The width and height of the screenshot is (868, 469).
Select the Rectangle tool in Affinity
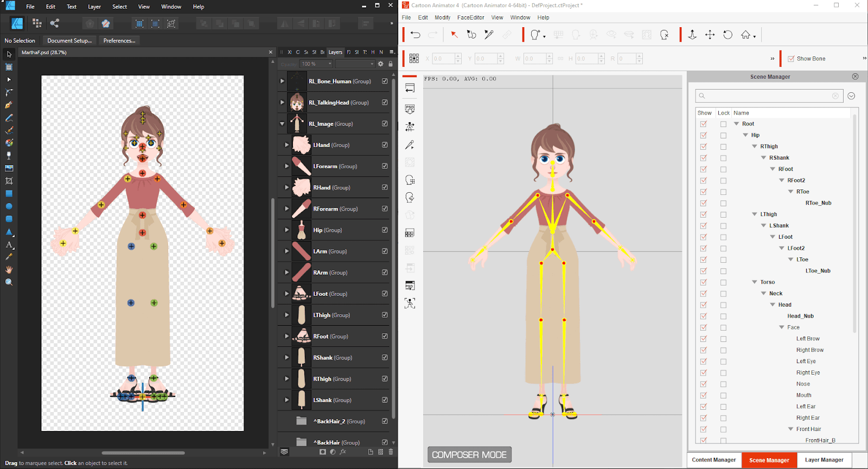point(9,194)
